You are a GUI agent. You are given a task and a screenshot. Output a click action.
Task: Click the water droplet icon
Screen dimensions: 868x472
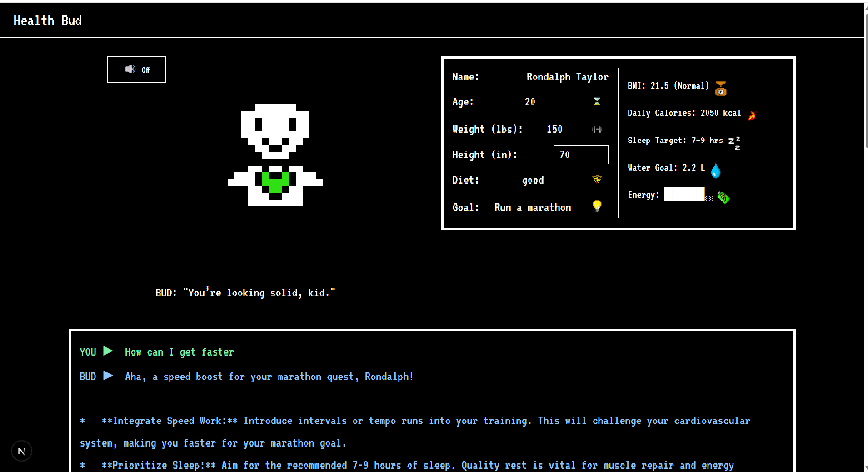point(716,171)
